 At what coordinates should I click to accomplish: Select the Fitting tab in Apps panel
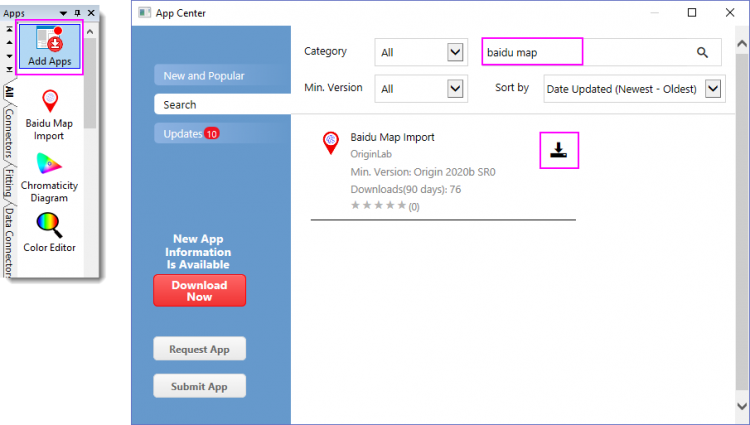[9, 183]
